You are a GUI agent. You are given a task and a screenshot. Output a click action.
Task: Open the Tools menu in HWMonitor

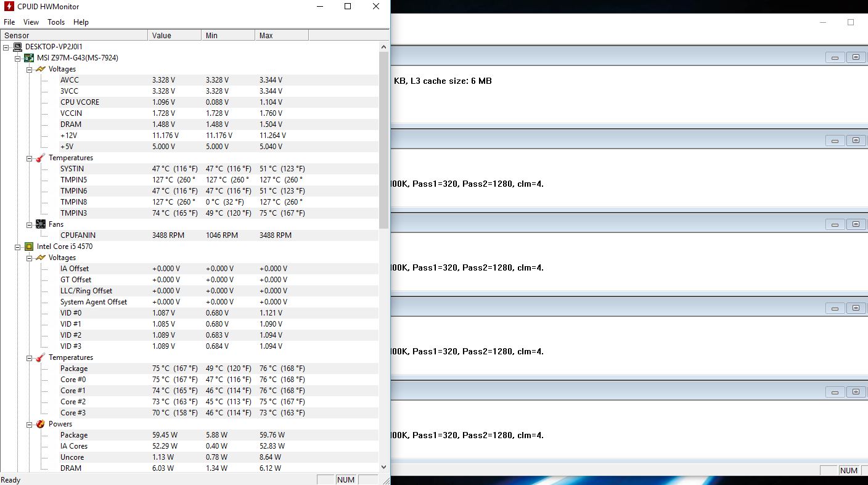56,22
